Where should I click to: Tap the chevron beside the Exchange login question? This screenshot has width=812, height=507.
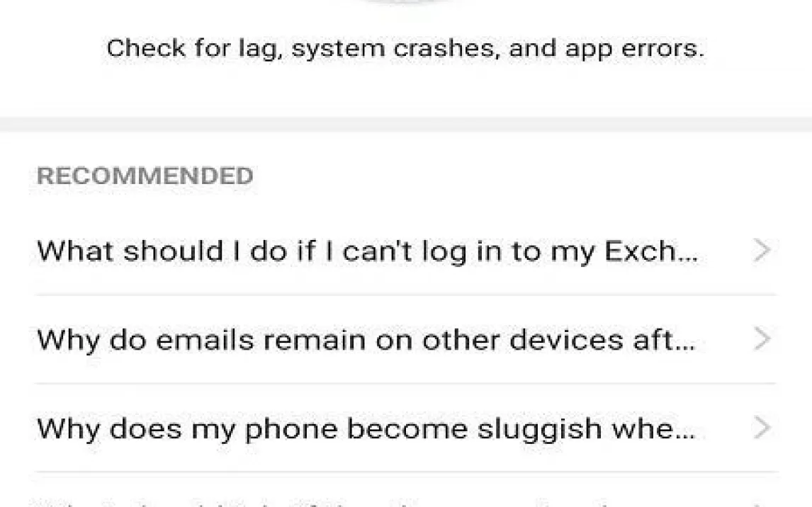pos(762,251)
